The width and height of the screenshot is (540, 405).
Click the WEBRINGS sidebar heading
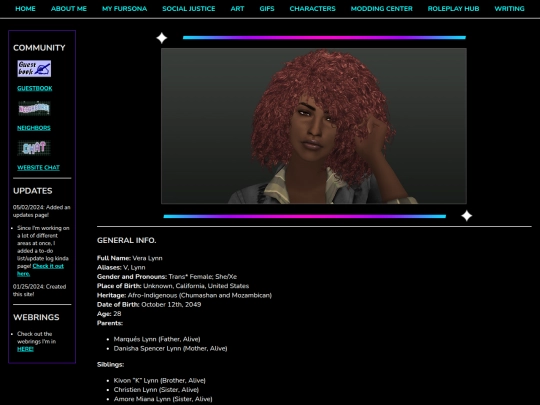pos(36,317)
